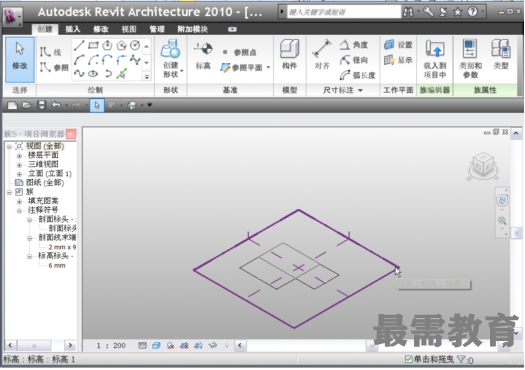Open the Reference Plane (参照平面) dropdown arrow
This screenshot has width=525, height=370.
point(268,67)
